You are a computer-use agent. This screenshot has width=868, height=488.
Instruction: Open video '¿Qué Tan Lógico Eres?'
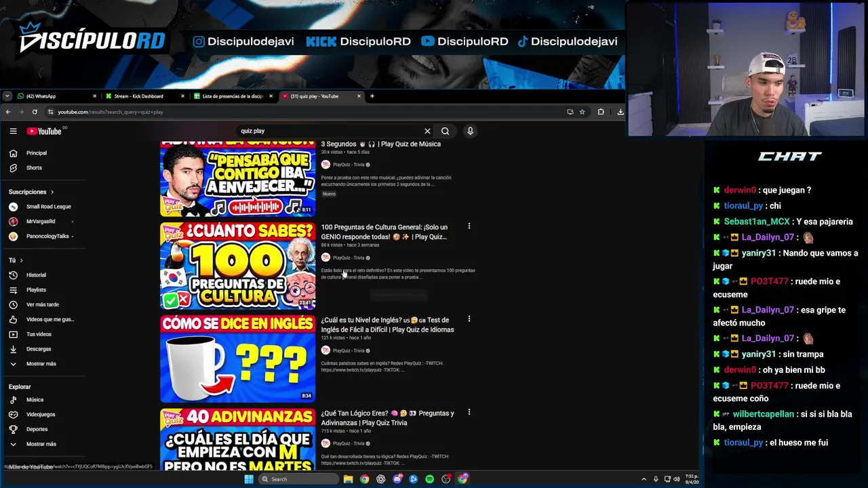pyautogui.click(x=387, y=418)
